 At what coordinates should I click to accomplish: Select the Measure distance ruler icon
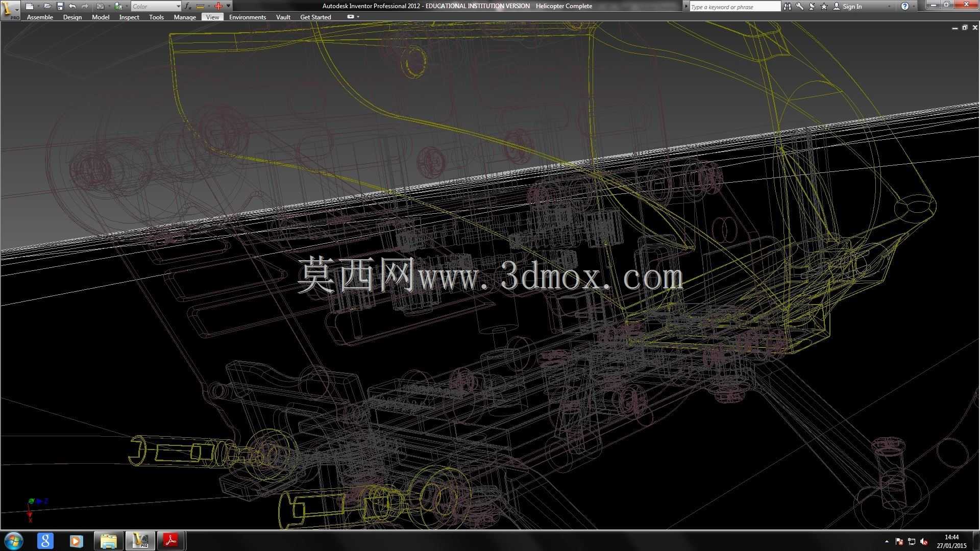[200, 6]
